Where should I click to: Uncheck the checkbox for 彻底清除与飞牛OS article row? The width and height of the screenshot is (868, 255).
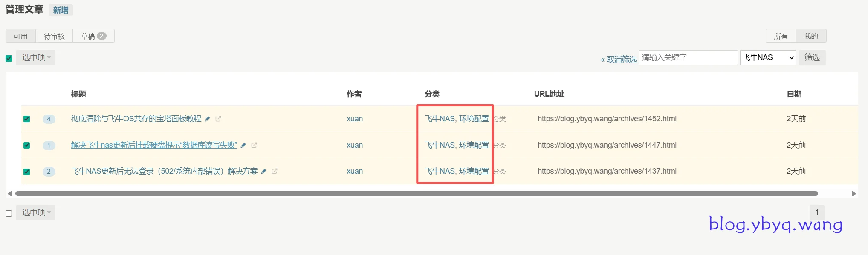click(x=26, y=119)
